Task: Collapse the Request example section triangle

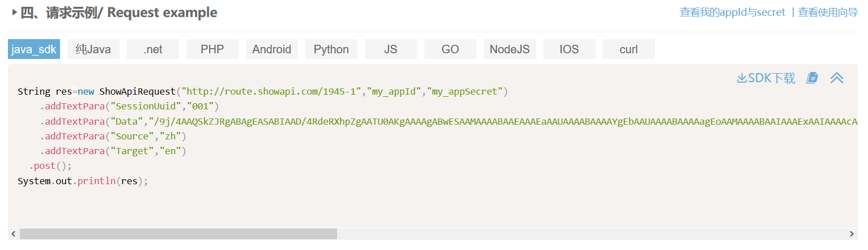Action: click(14, 12)
